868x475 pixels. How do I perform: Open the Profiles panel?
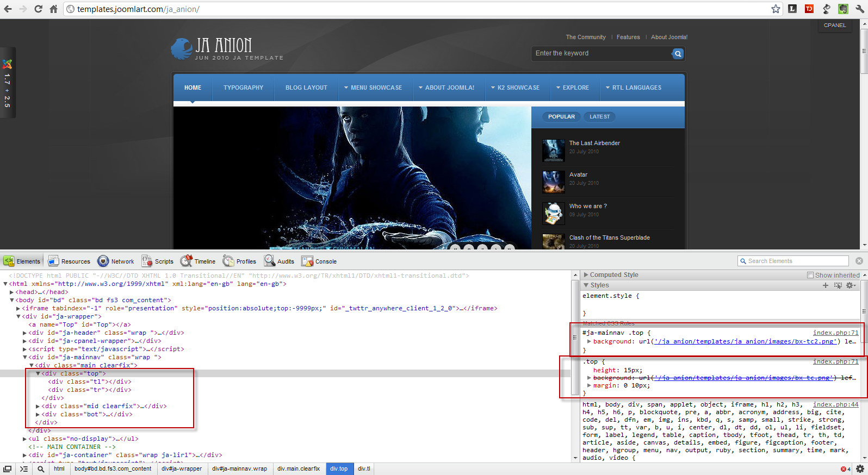pos(239,261)
